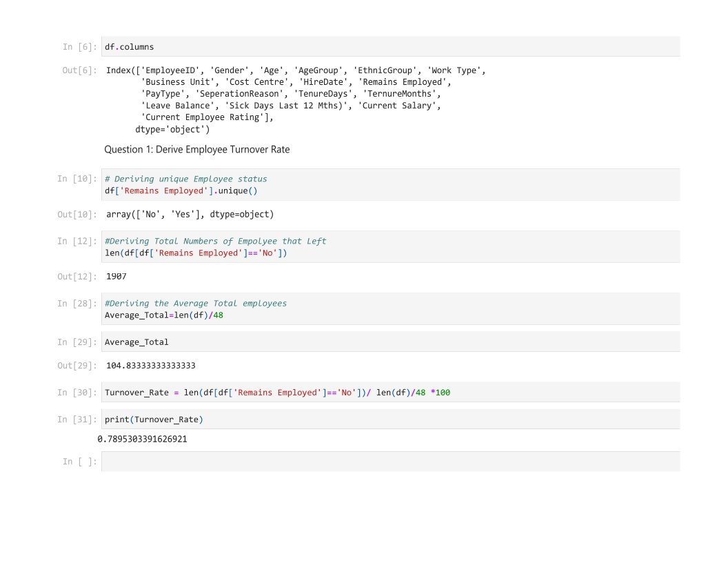Click the 'Question 1: Derive Employee Turnover Rate' text
728x563 pixels.
pyautogui.click(x=197, y=150)
